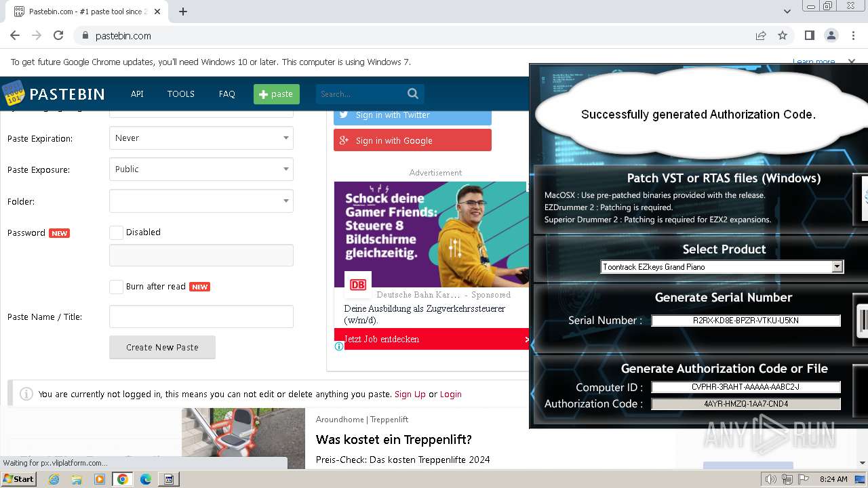Click volume speaker icon in system tray
Viewport: 868px width, 488px height.
point(770,479)
